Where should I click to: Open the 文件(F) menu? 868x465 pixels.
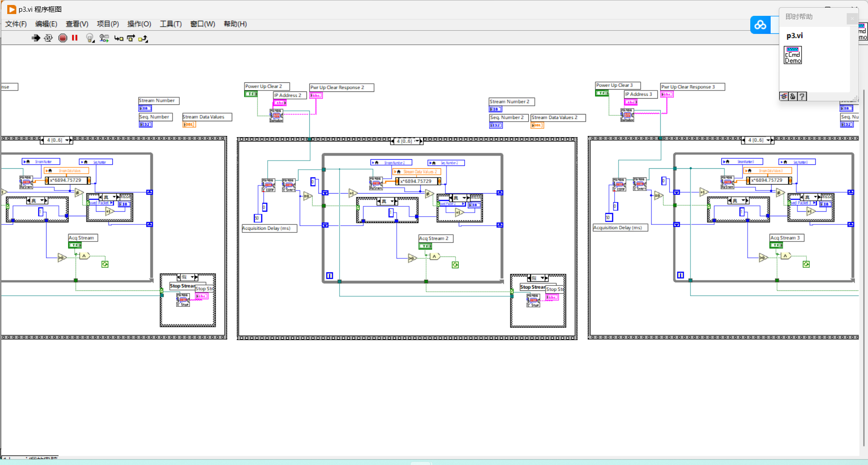[16, 24]
